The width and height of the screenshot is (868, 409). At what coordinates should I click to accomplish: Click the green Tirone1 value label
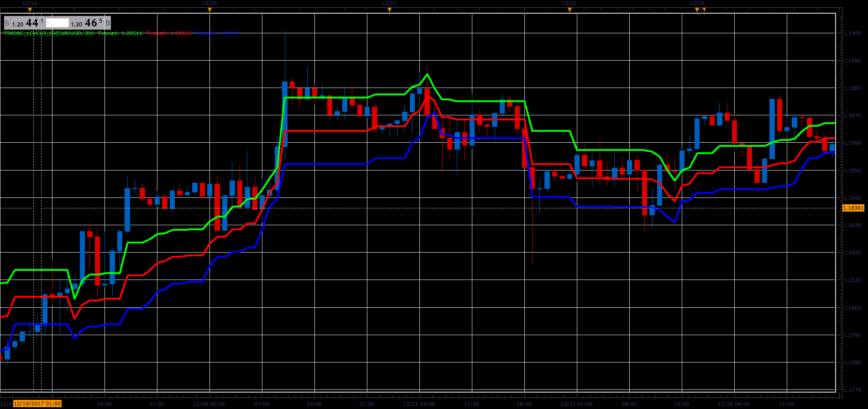click(x=120, y=33)
